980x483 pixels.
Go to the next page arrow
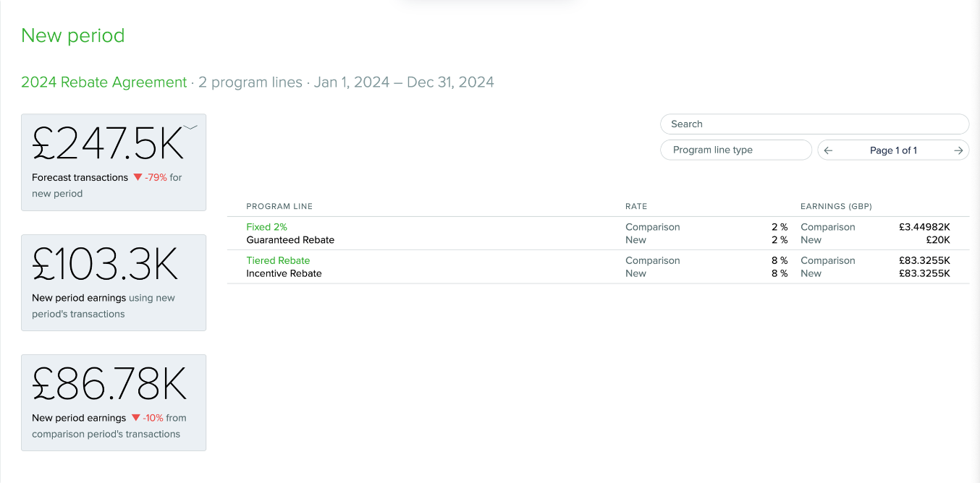958,150
